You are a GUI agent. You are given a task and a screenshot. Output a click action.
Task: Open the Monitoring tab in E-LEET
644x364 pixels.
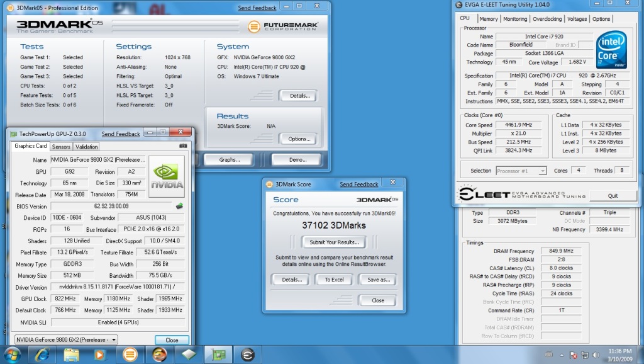(x=515, y=19)
